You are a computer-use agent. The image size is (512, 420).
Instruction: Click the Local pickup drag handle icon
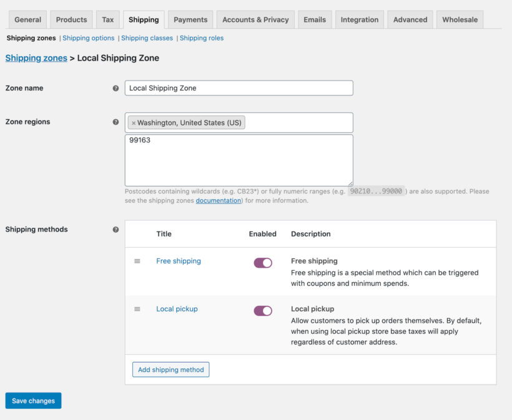137,310
